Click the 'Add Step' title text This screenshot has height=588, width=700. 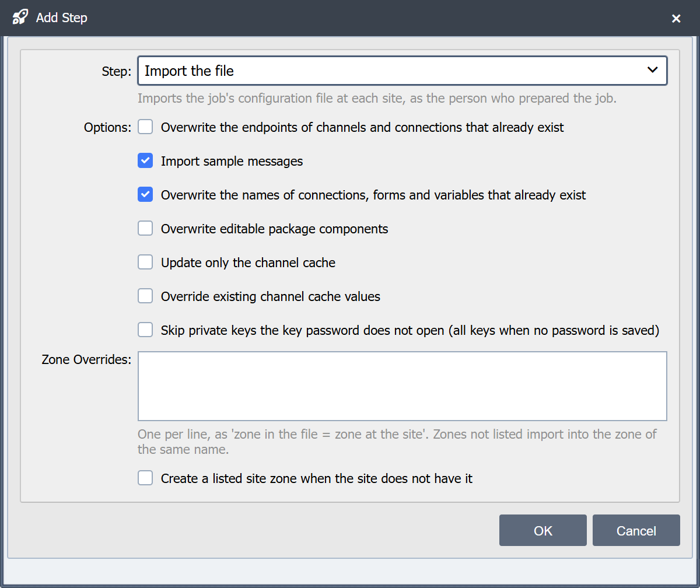(x=62, y=18)
